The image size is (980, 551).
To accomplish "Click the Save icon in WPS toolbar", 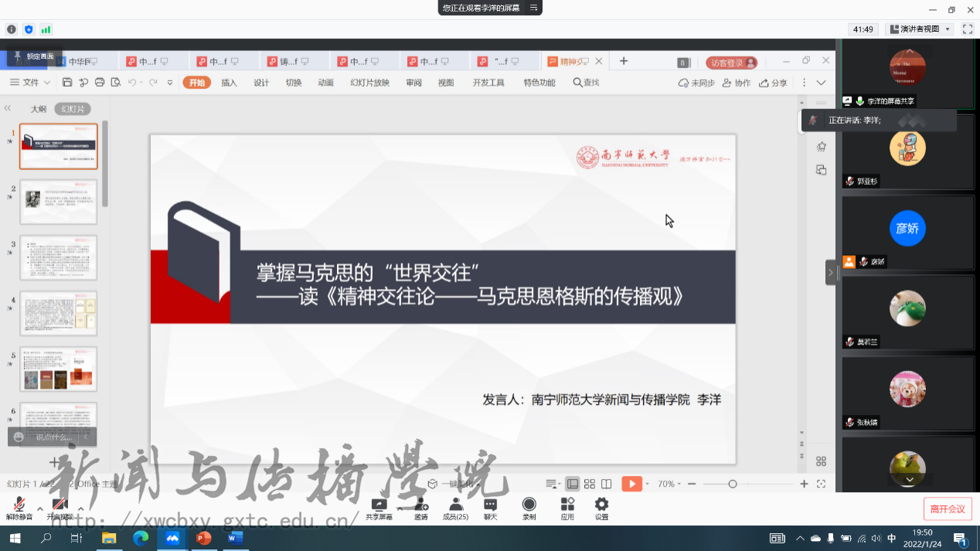I will 67,83.
